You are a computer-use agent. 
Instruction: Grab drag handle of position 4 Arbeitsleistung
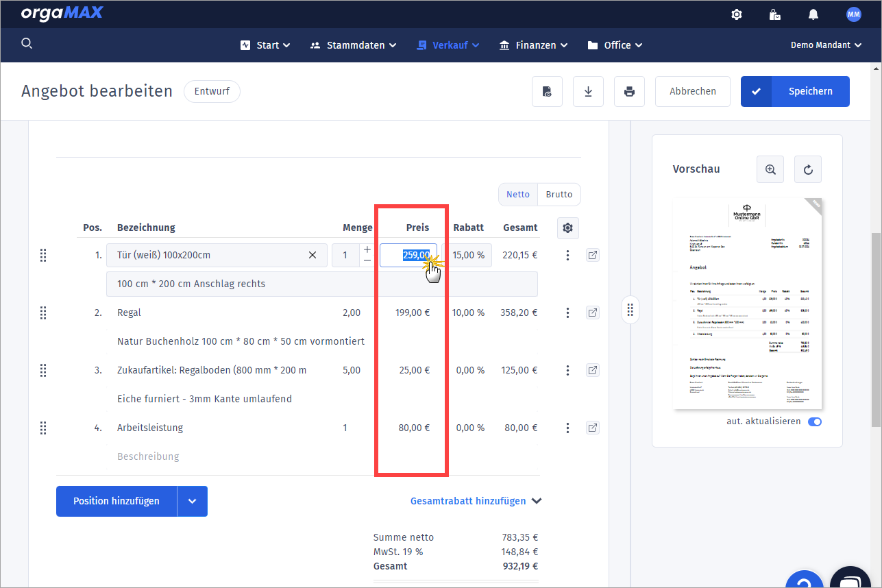tap(43, 428)
